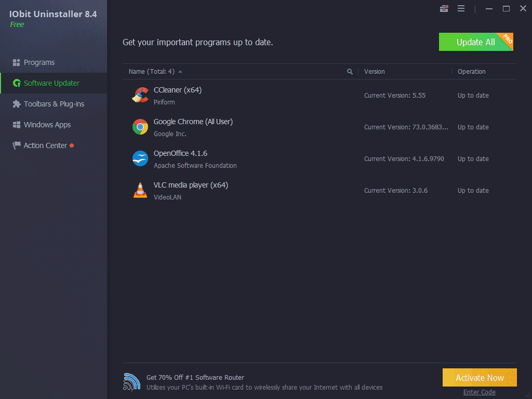Image resolution: width=532 pixels, height=399 pixels.
Task: Click Current Version: 3.0.6 text
Action: [x=395, y=190]
